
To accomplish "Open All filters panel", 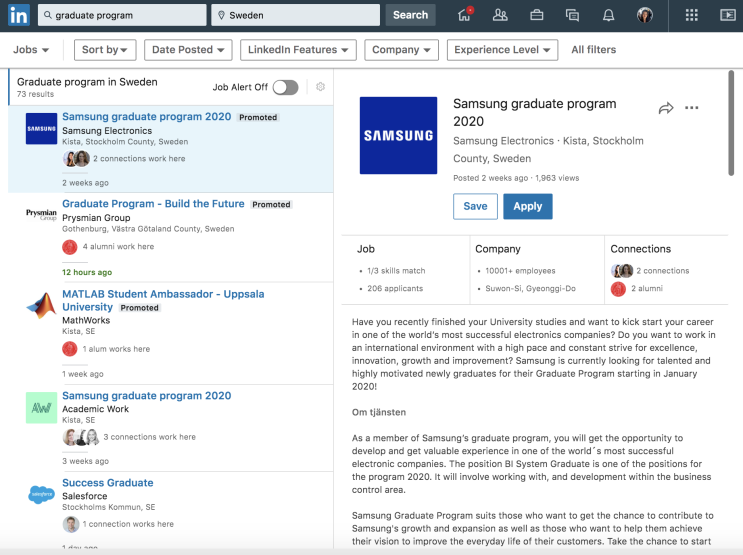I will point(593,50).
